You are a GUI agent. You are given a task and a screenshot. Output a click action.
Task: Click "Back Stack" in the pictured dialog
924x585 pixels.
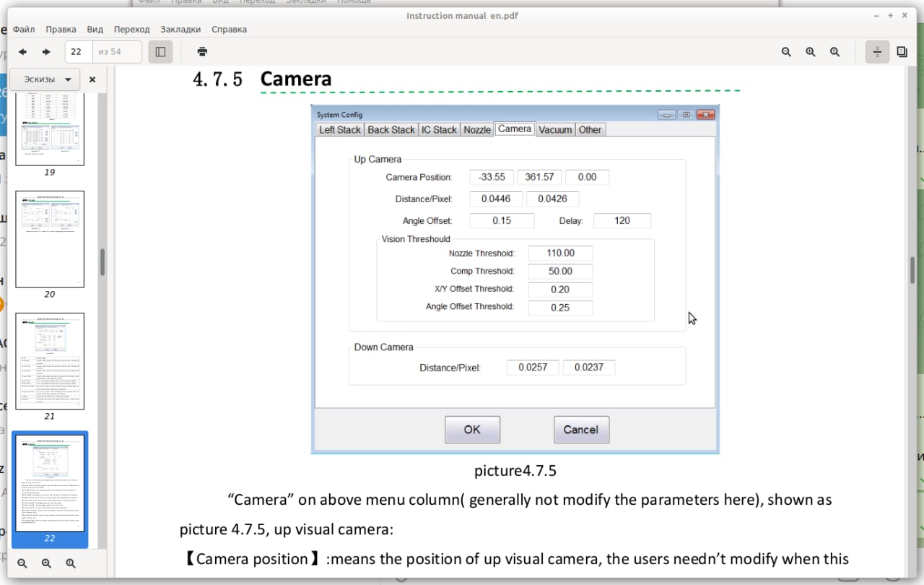coord(391,130)
